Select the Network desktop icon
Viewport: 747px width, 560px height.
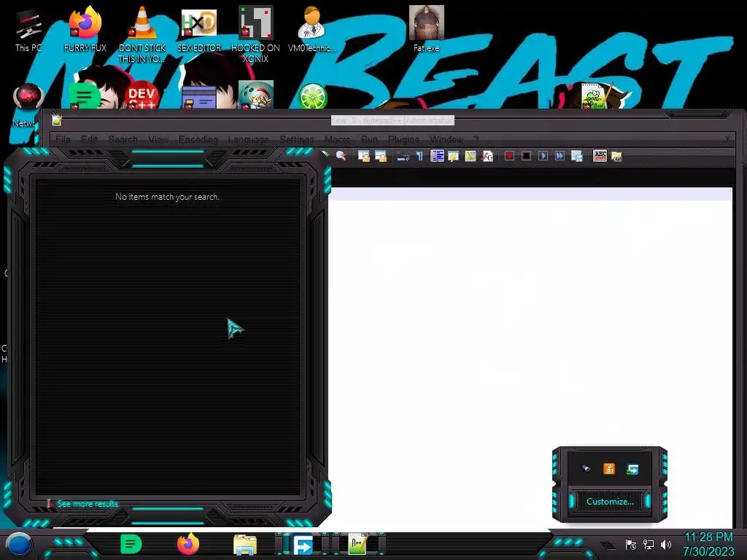click(x=28, y=104)
